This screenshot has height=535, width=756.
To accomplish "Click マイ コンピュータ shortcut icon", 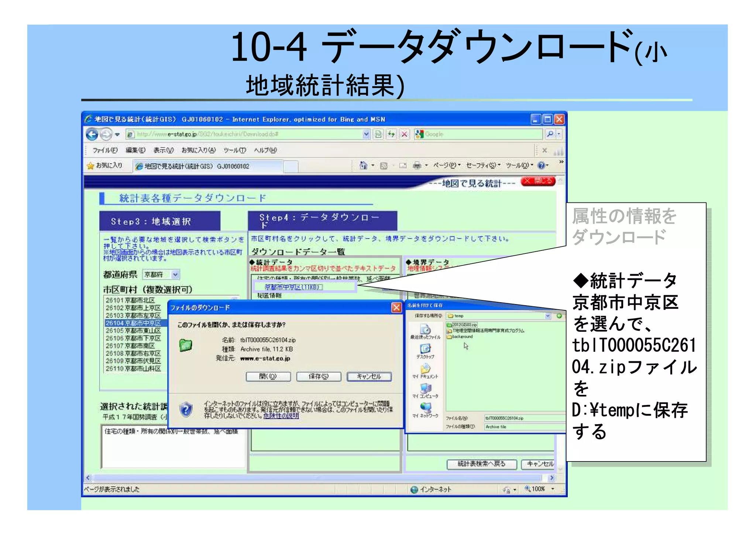I will 425,391.
